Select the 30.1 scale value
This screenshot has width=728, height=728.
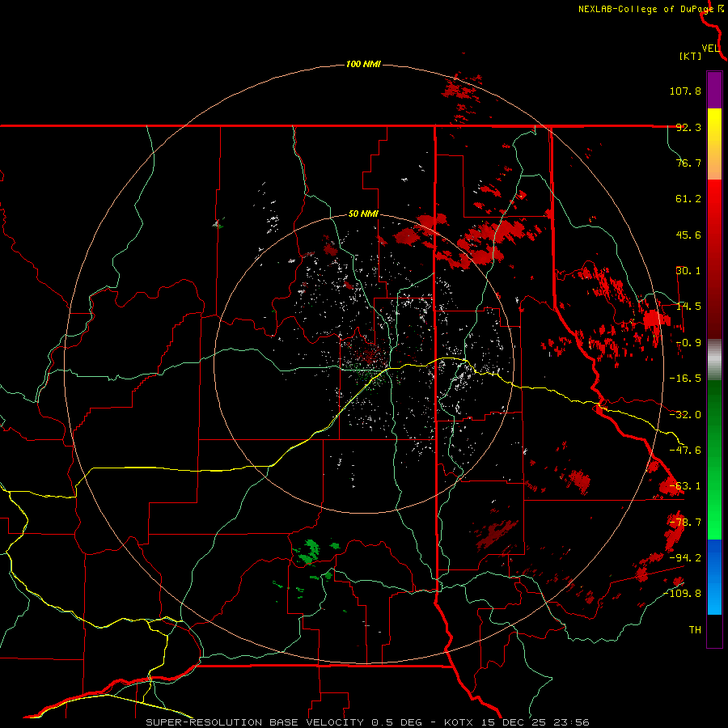tap(688, 271)
